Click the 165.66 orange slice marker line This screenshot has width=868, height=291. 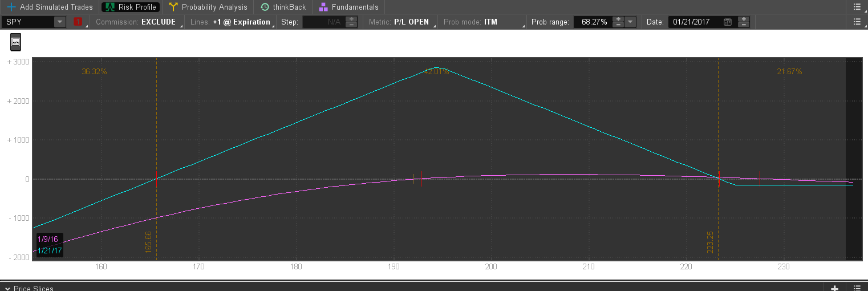(156, 160)
